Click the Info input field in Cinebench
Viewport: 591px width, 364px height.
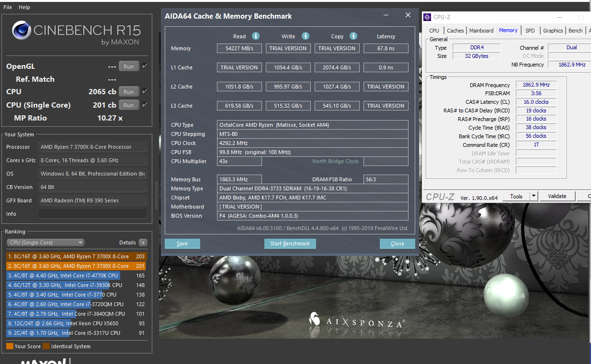point(92,214)
